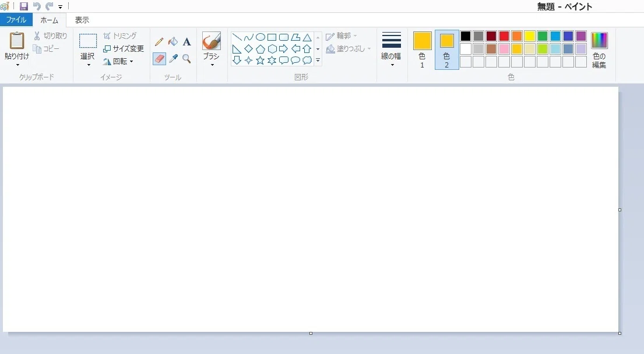Open the ファイル menu
Image resolution: width=644 pixels, height=354 pixels.
(x=16, y=20)
